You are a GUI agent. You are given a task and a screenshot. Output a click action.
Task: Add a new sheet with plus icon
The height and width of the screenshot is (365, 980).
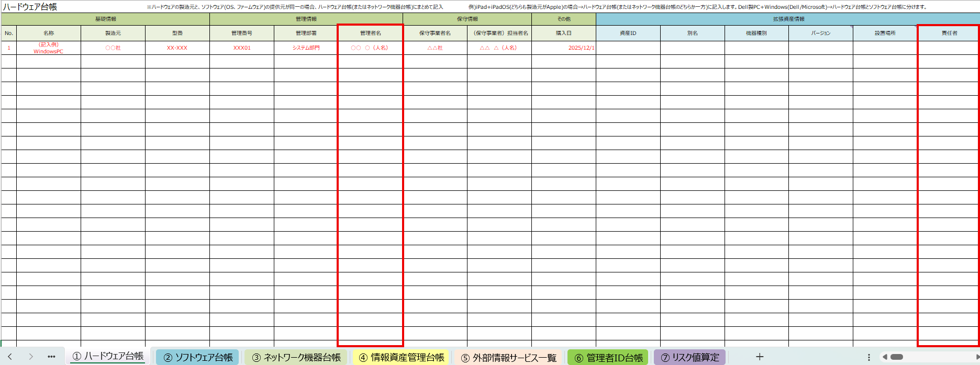(760, 357)
